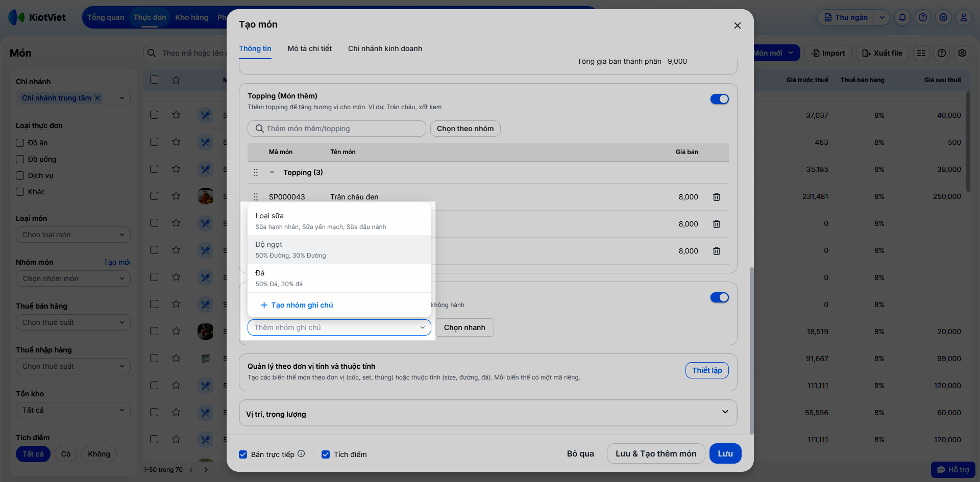The height and width of the screenshot is (482, 980).
Task: Delete the Trân châu đen topping row
Action: click(x=717, y=197)
